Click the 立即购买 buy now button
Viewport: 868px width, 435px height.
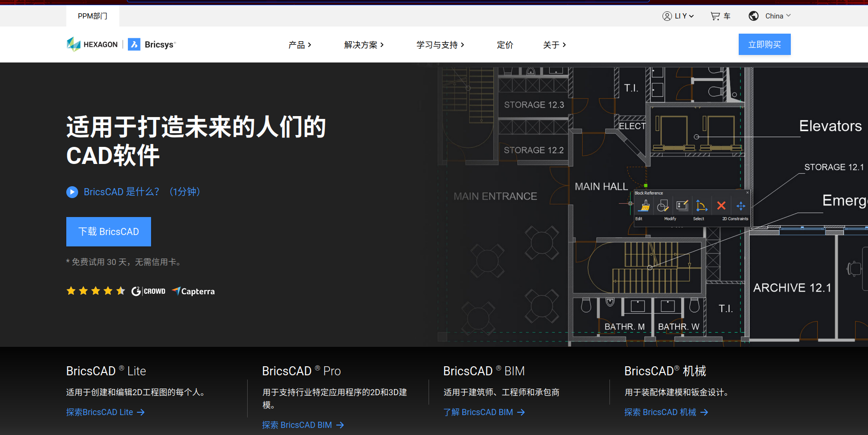(x=764, y=45)
